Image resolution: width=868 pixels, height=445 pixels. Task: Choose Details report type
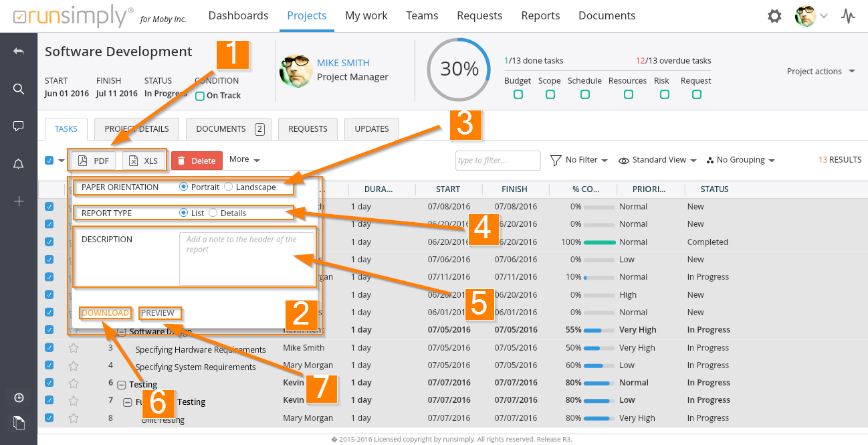coord(213,213)
